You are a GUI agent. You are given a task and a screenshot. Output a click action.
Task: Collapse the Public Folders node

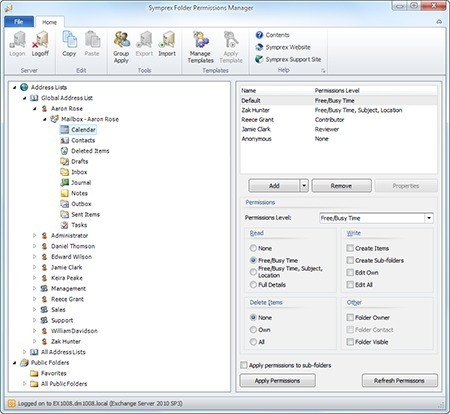tap(14, 363)
